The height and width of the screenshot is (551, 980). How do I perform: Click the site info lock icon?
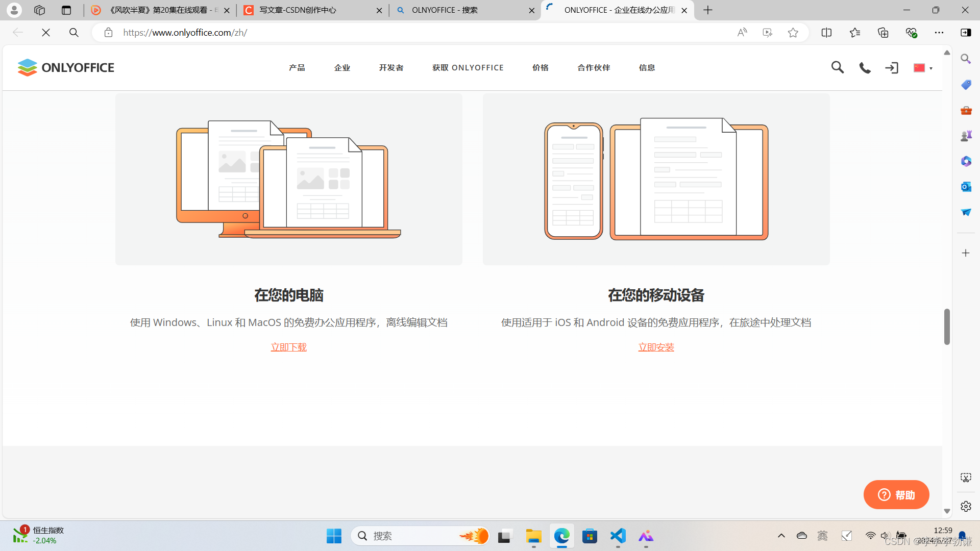pos(108,33)
